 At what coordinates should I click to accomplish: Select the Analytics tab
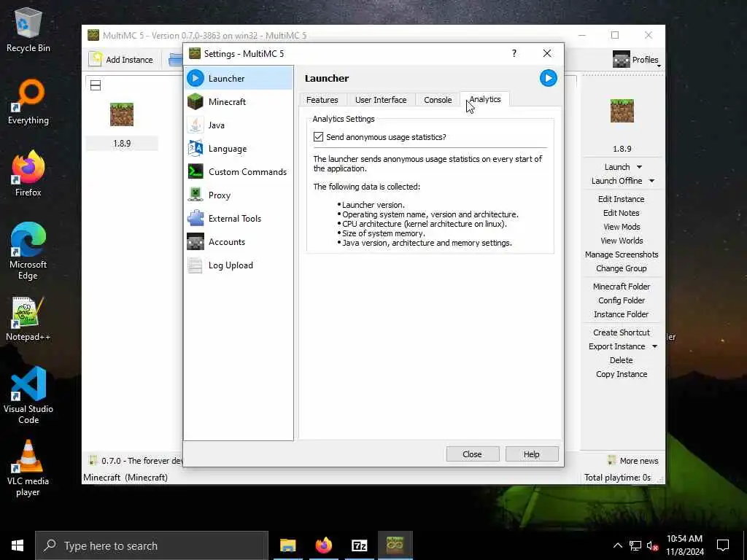[x=485, y=99]
